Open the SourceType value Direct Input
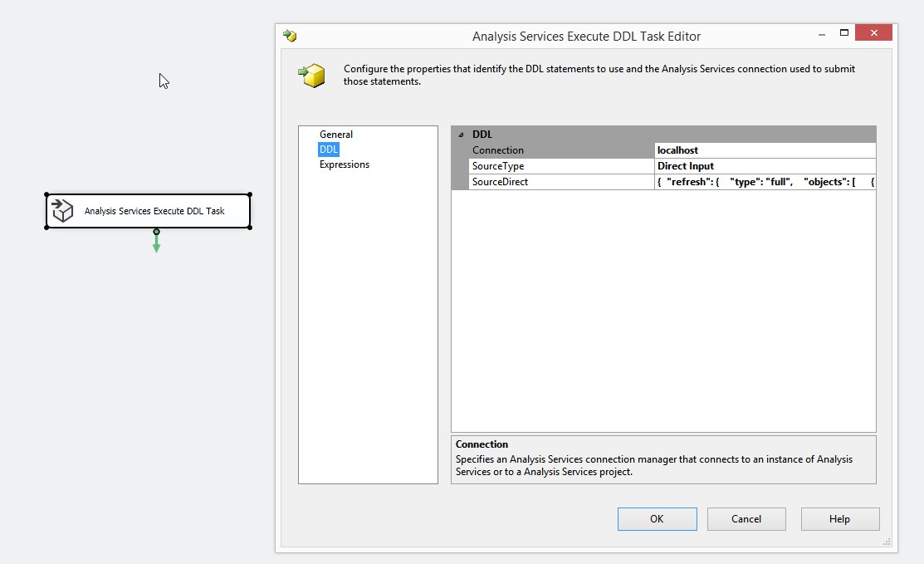The width and height of the screenshot is (924, 564). (764, 166)
